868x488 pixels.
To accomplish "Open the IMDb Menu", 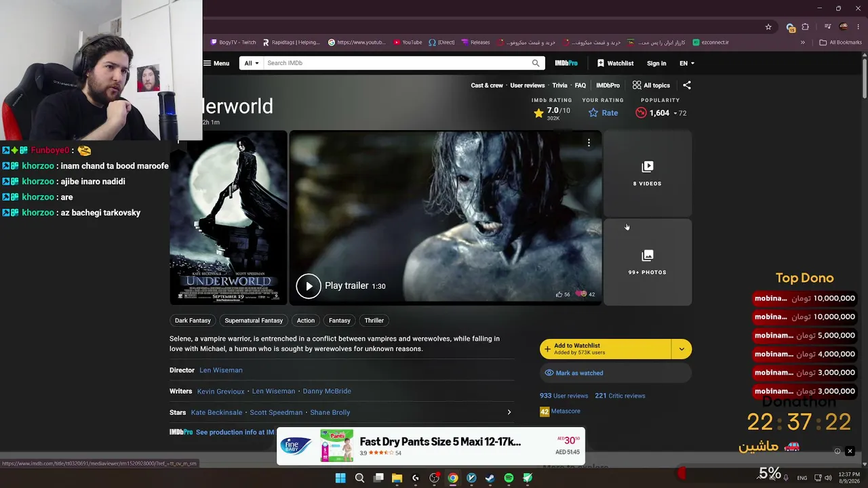I will tap(216, 63).
